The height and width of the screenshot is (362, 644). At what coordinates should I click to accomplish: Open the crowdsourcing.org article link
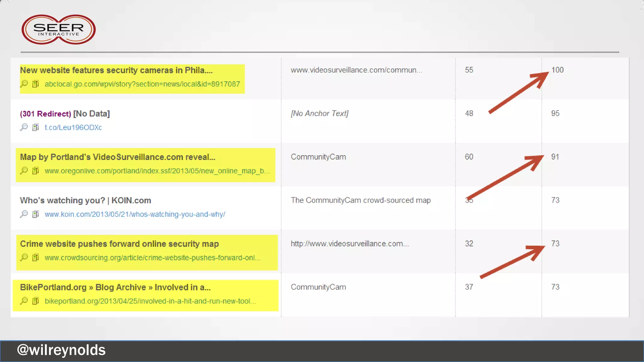coord(152,258)
